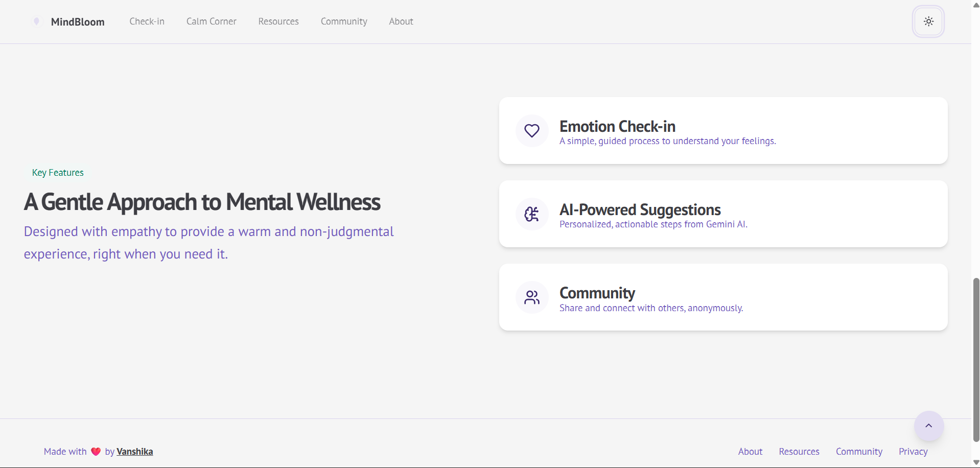Click the footer Resources link

[x=799, y=452]
